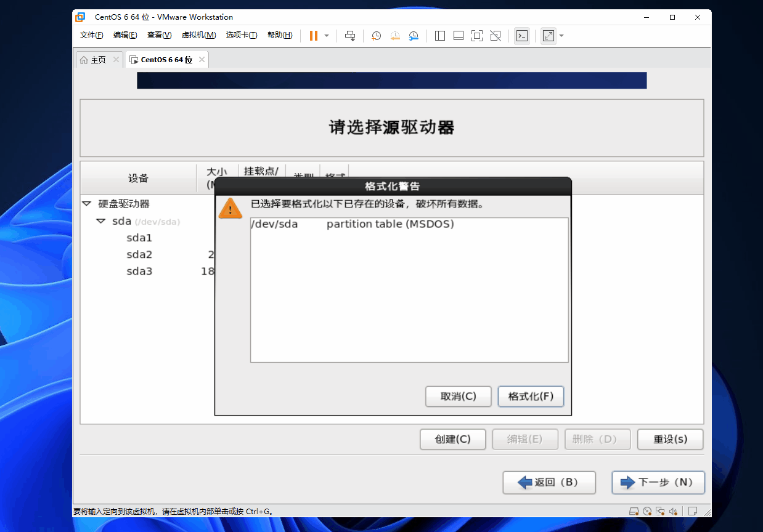Close the CentOS 6 64 位 tab
The image size is (763, 532).
click(202, 60)
